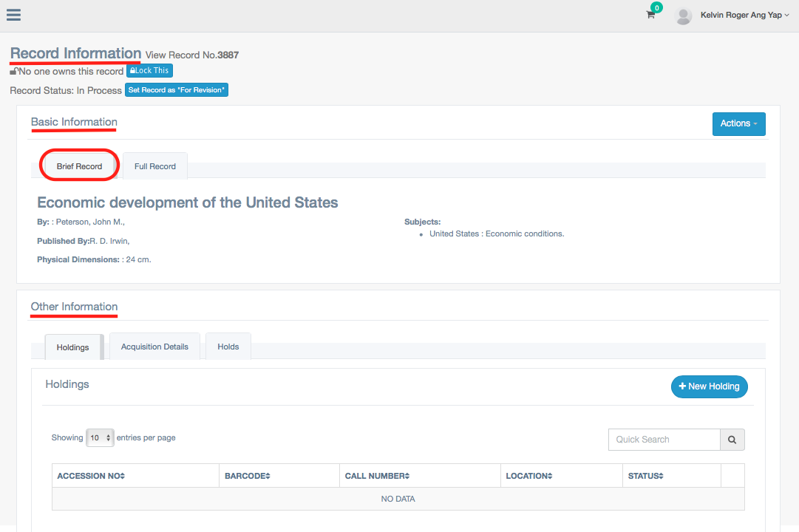Lock this record

coord(149,71)
